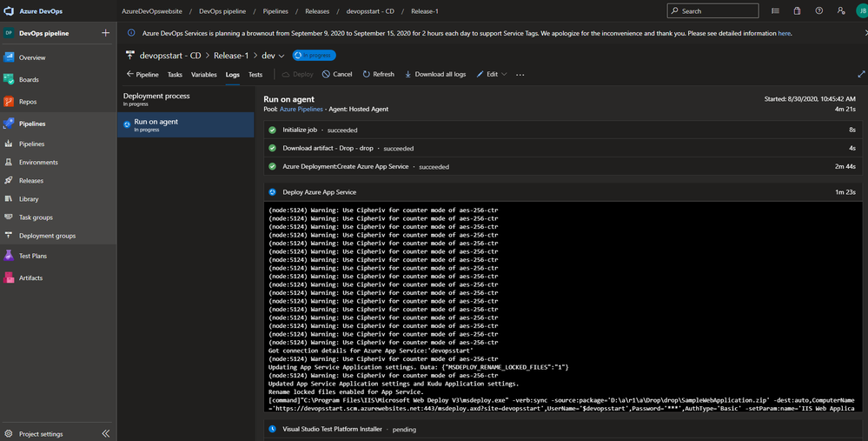Open the Deployment groups icon
Screen dimensions: 868x441
click(x=9, y=236)
